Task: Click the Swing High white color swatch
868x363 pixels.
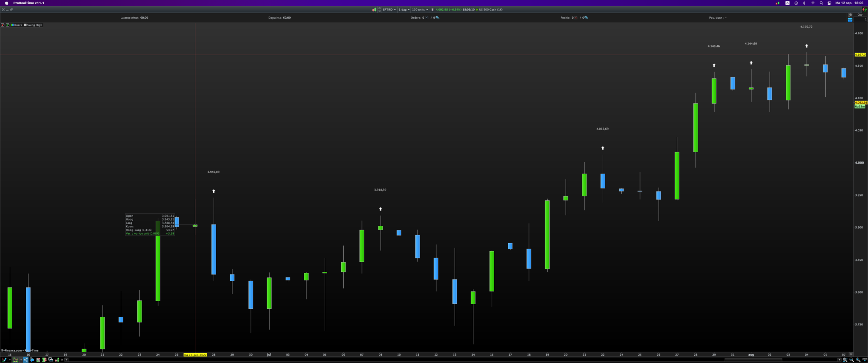Action: (x=25, y=25)
